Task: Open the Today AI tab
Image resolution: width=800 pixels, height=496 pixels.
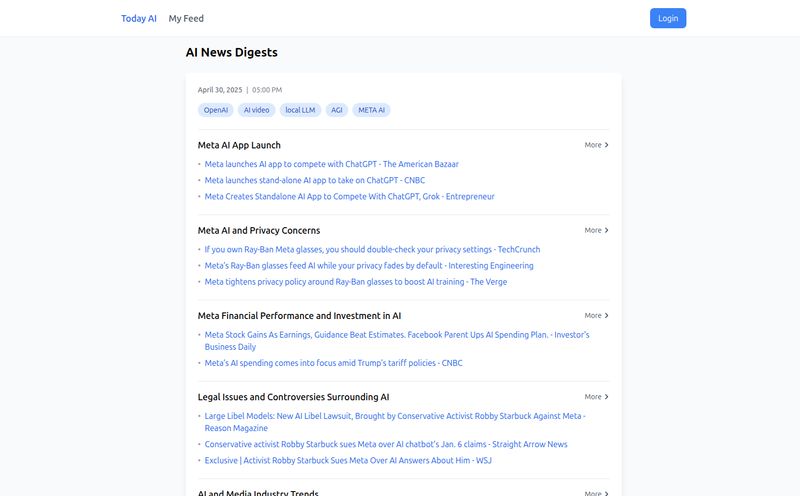Action: tap(139, 18)
